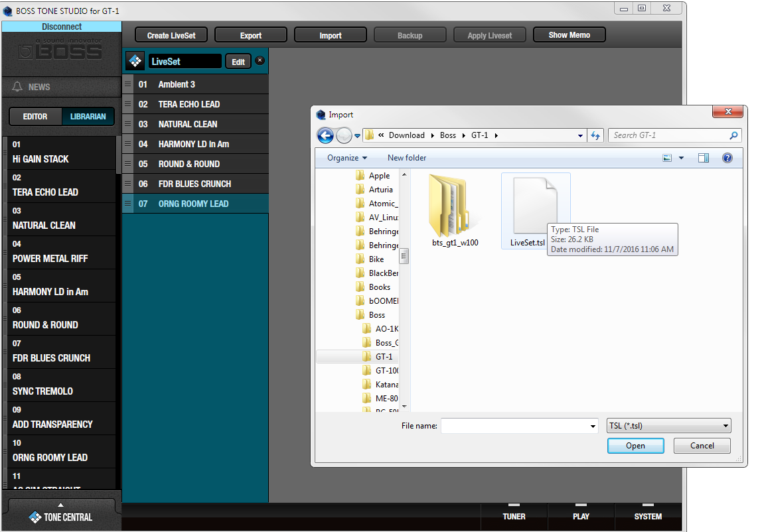Toggle the preview pane icon
The image size is (758, 532).
[x=704, y=158]
